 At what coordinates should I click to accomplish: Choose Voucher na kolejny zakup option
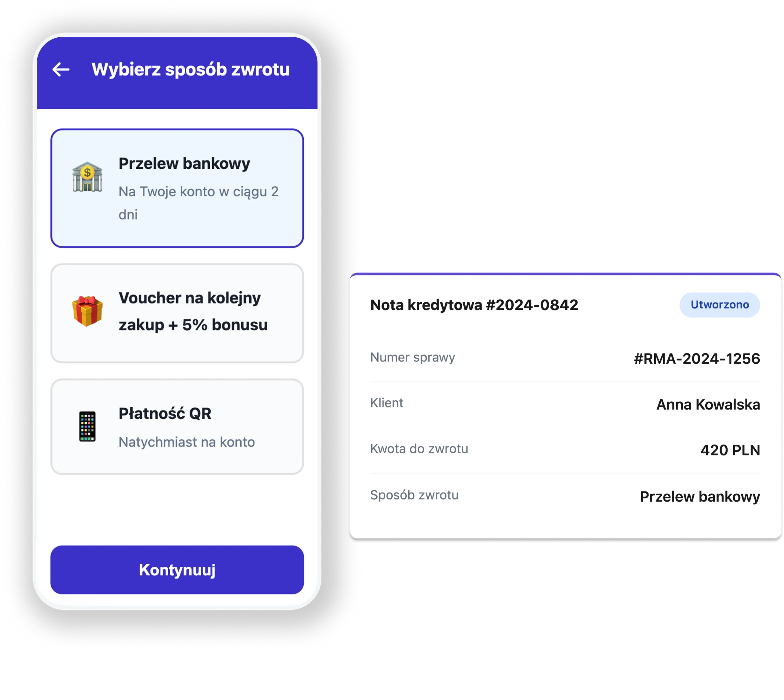pyautogui.click(x=177, y=313)
